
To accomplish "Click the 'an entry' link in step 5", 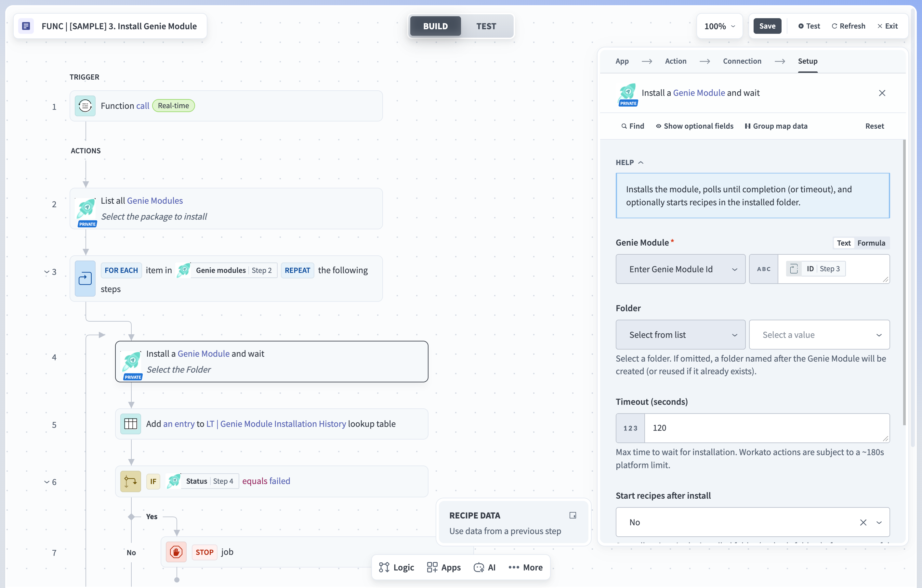I will coord(179,424).
